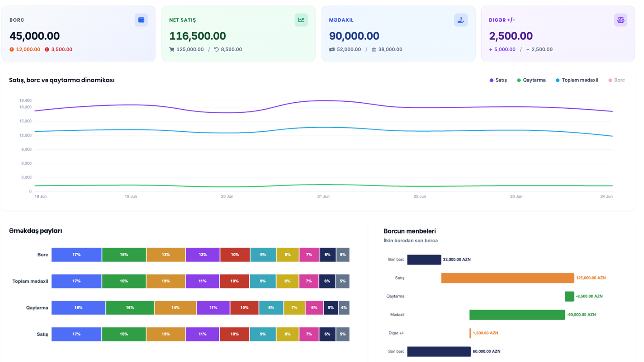Select the İlkin borc bar, 32,000.00 AZN
The width and height of the screenshot is (644, 362).
424,260
